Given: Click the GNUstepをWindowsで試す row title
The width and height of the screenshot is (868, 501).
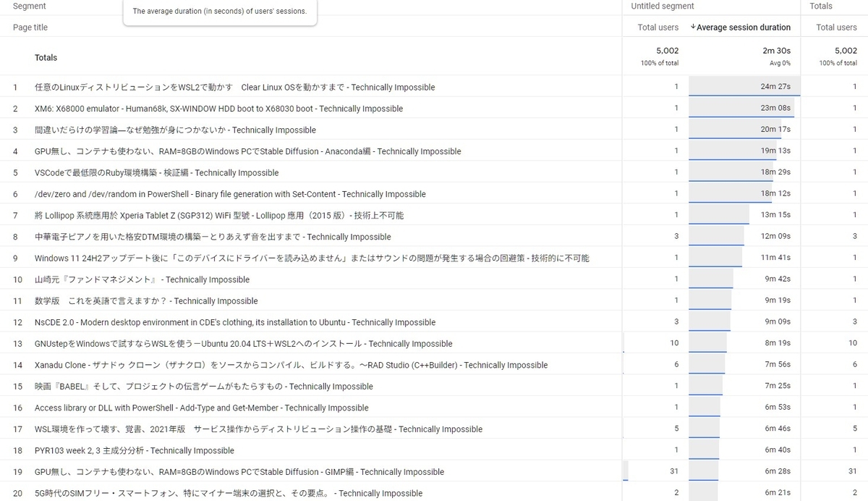Looking at the screenshot, I should (244, 343).
